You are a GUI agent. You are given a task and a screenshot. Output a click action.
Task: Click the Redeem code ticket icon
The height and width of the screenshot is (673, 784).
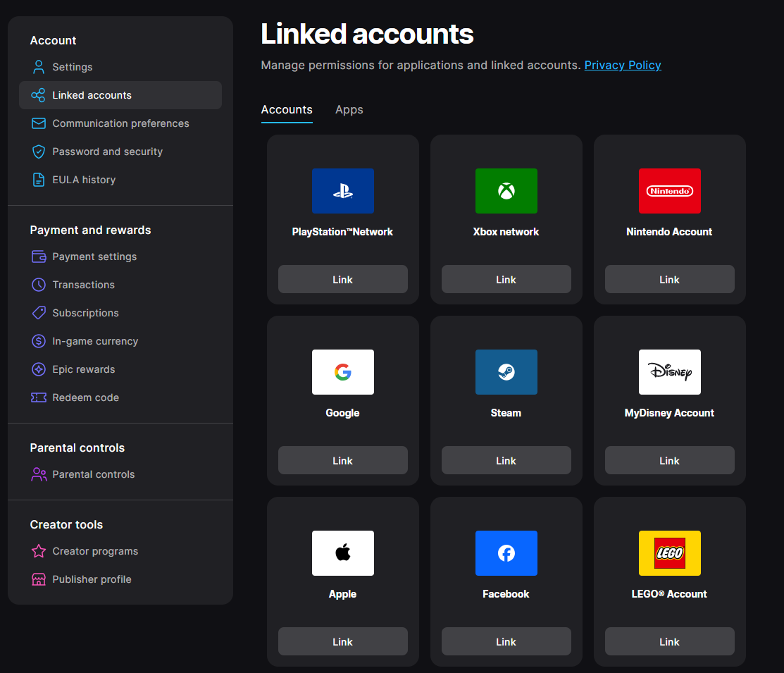click(x=39, y=397)
